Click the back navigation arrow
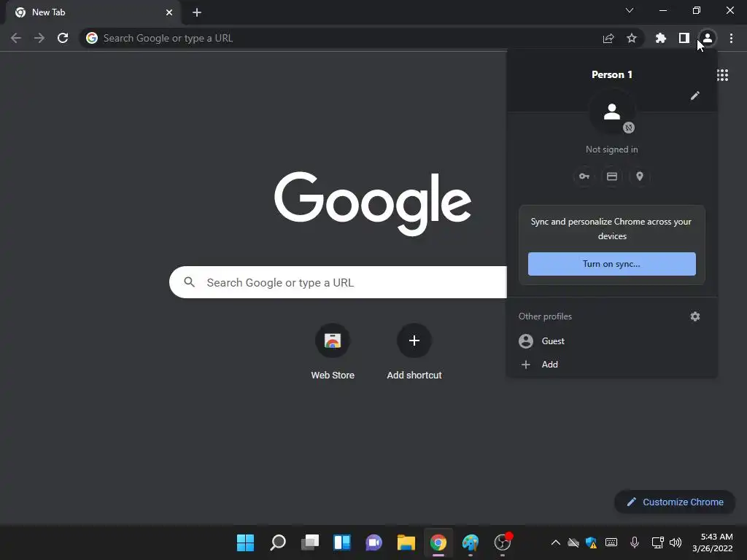Image resolution: width=747 pixels, height=560 pixels. pos(16,38)
